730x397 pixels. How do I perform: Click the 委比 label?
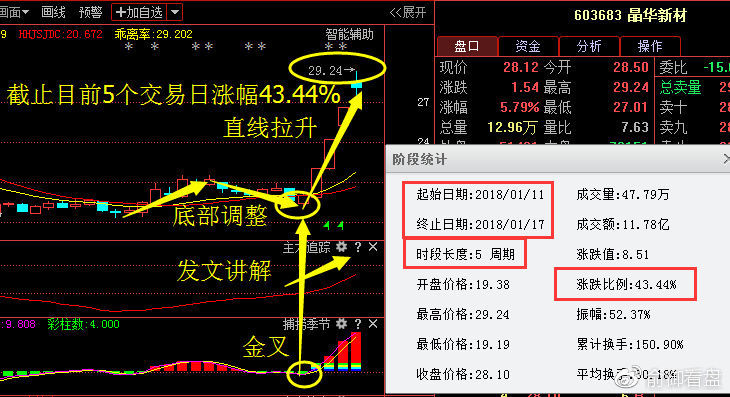[673, 67]
